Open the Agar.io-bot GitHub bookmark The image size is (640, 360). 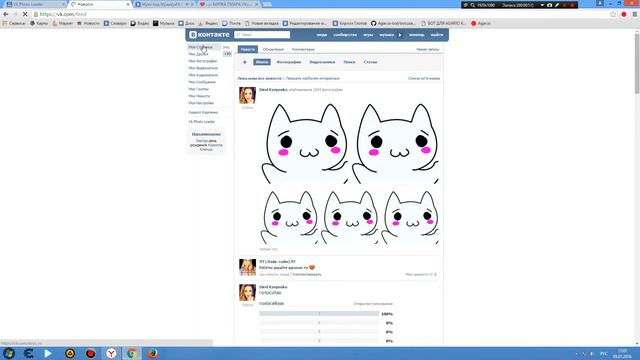coord(393,23)
